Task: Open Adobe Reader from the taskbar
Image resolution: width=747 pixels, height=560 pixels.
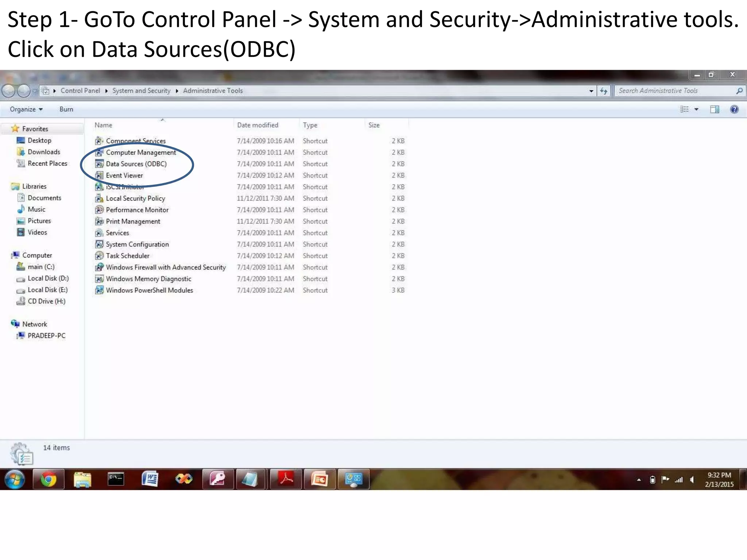Action: coord(286,479)
